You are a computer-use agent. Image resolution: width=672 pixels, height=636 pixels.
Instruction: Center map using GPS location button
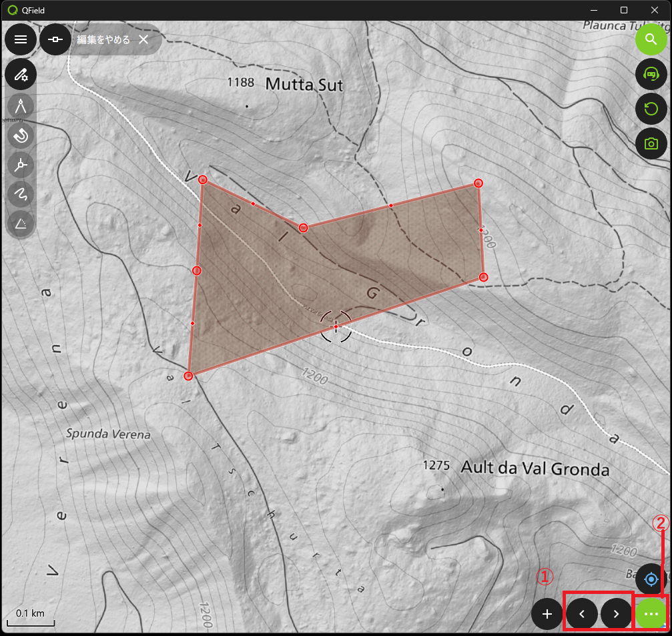point(651,579)
